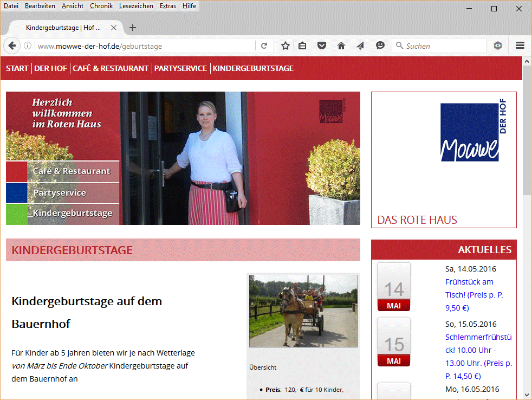The image size is (532, 400).
Task: Click the vertical scrollbar thumb
Action: 527,131
